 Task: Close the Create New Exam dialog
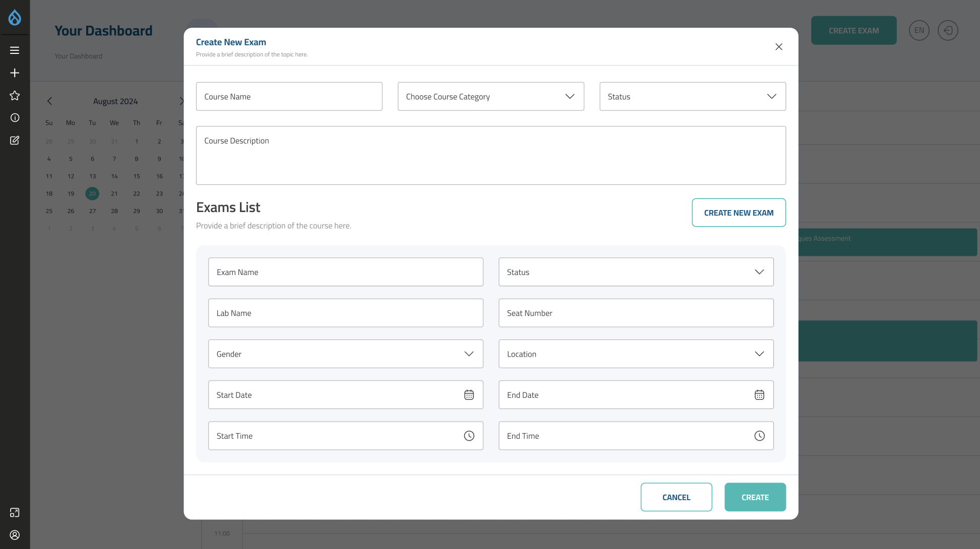click(x=779, y=47)
